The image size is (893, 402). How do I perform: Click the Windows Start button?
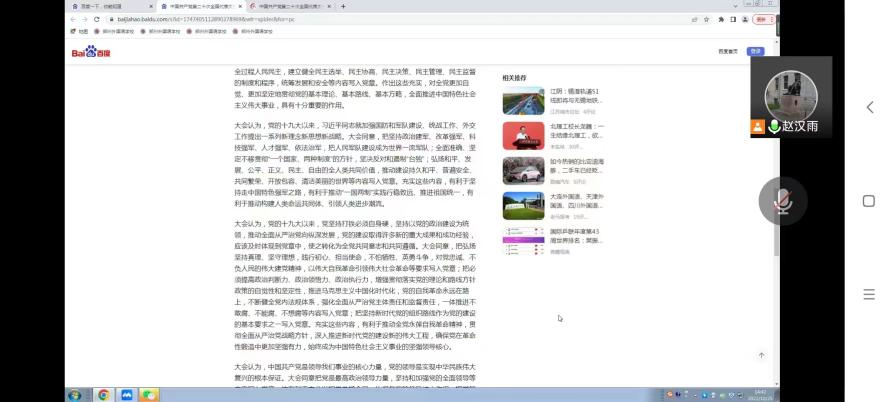pyautogui.click(x=75, y=395)
